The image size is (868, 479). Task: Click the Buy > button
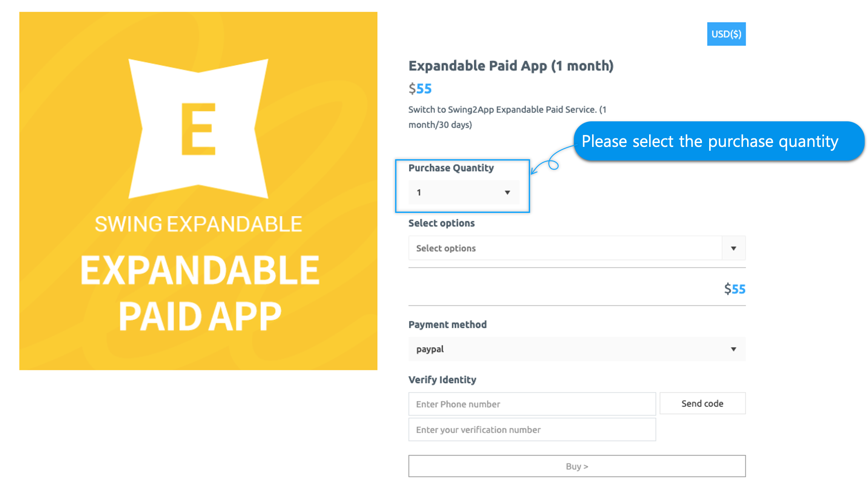576,466
